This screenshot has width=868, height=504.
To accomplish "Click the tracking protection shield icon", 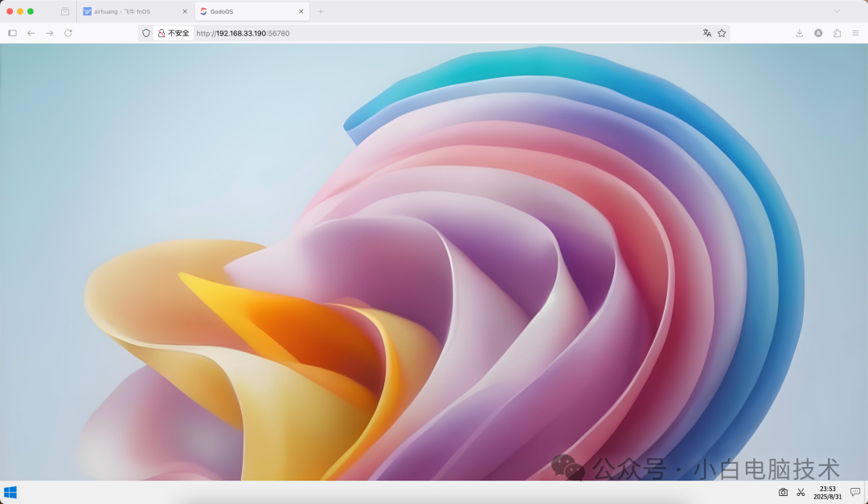I will point(146,33).
